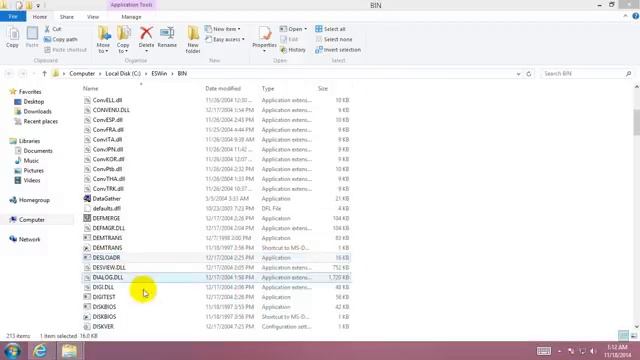Select the DataGather application file
The width and height of the screenshot is (640, 360).
pos(216,198)
